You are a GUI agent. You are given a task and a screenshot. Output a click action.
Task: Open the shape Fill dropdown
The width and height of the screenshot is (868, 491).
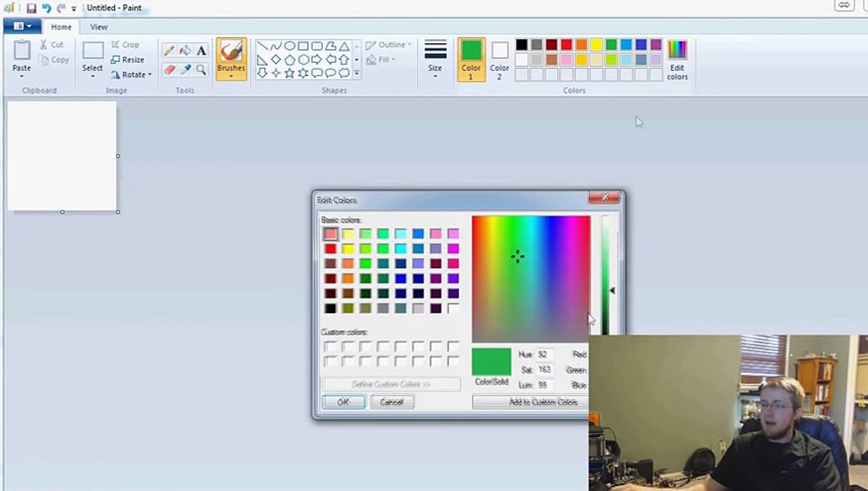(381, 60)
